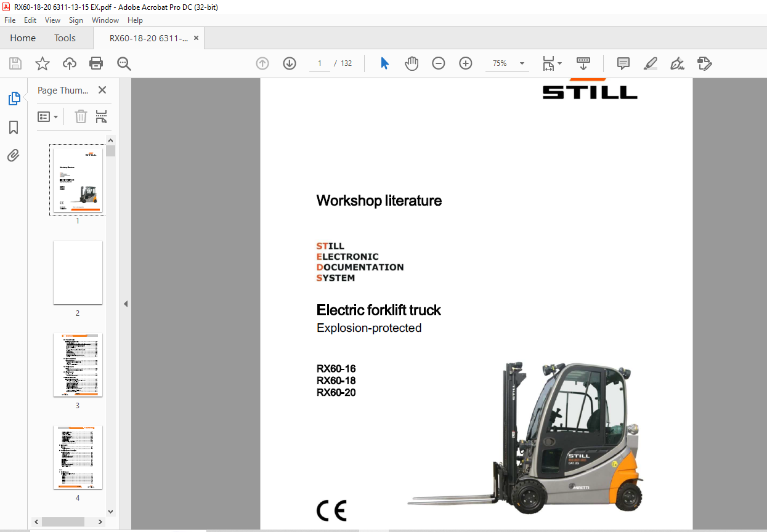Click thumbnail horizontal scrollbar right arrow
Viewport: 767px width, 532px height.
pos(101,522)
